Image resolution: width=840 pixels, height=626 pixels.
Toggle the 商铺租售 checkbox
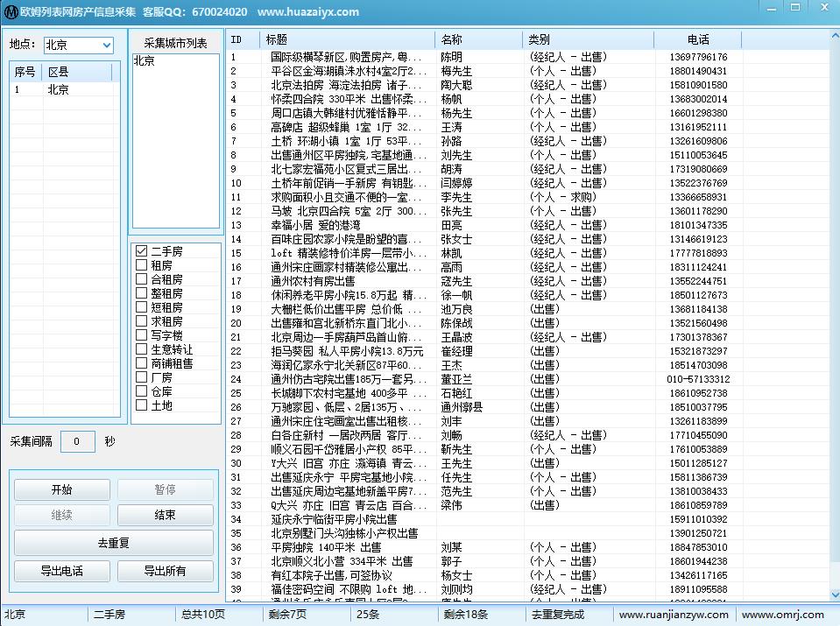tap(141, 363)
